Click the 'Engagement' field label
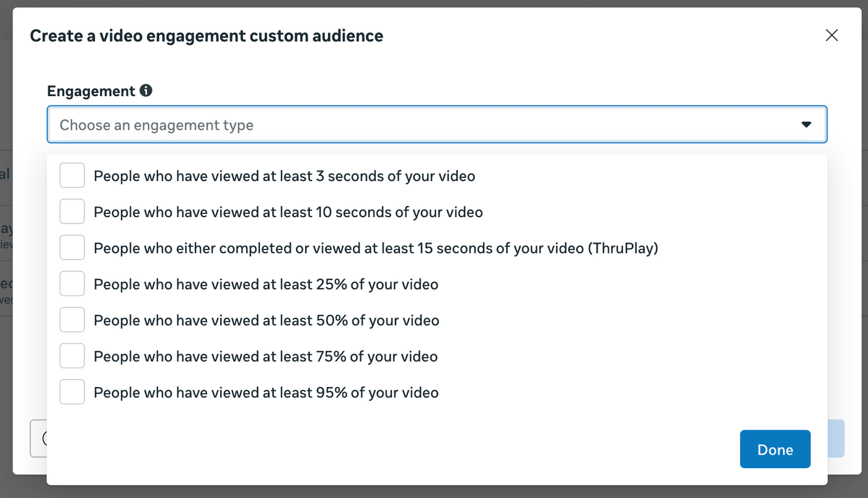Image resolution: width=868 pixels, height=498 pixels. click(x=91, y=91)
